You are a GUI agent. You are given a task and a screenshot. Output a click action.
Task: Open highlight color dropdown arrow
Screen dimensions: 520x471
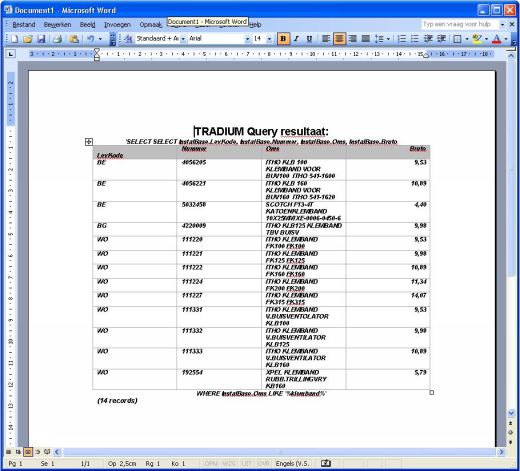click(x=486, y=39)
